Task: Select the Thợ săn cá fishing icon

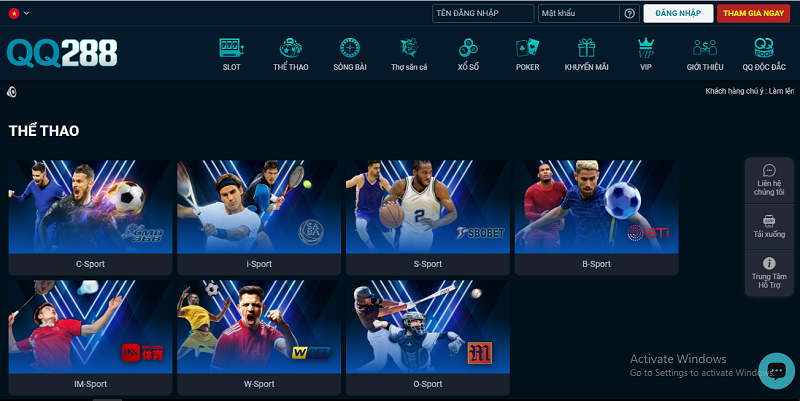Action: pos(408,48)
